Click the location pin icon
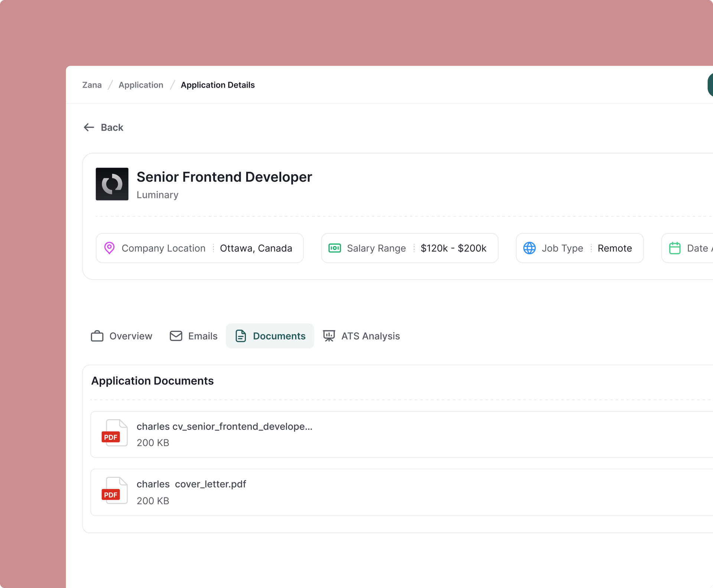The width and height of the screenshot is (713, 588). [x=109, y=248]
